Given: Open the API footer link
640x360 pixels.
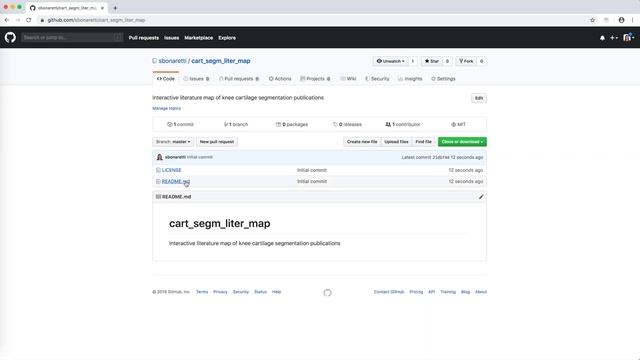Looking at the screenshot, I should pos(431,292).
